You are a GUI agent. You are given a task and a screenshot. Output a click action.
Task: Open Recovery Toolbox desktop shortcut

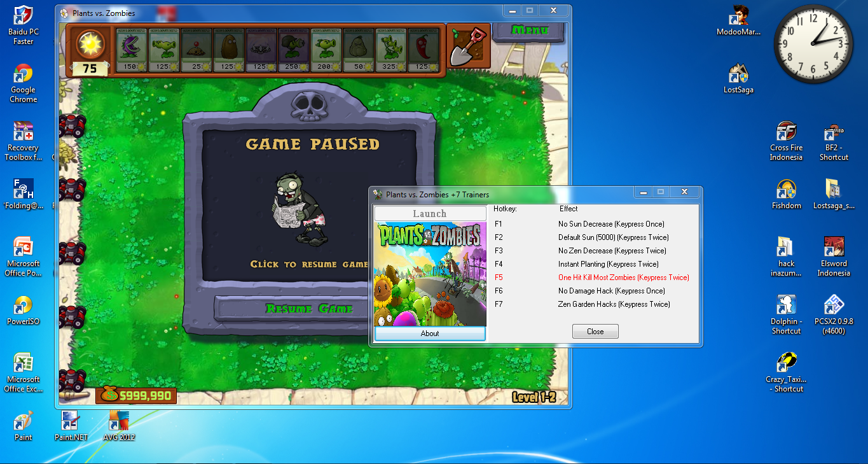click(x=24, y=141)
